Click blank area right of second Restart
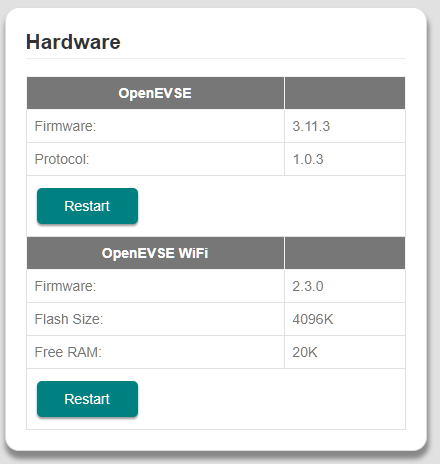Screen dimensions: 440x464 [272, 399]
